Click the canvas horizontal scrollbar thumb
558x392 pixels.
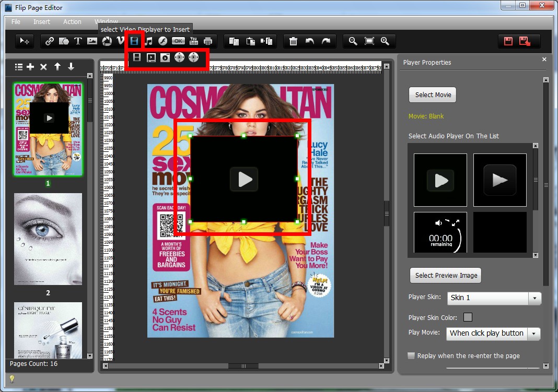(243, 366)
